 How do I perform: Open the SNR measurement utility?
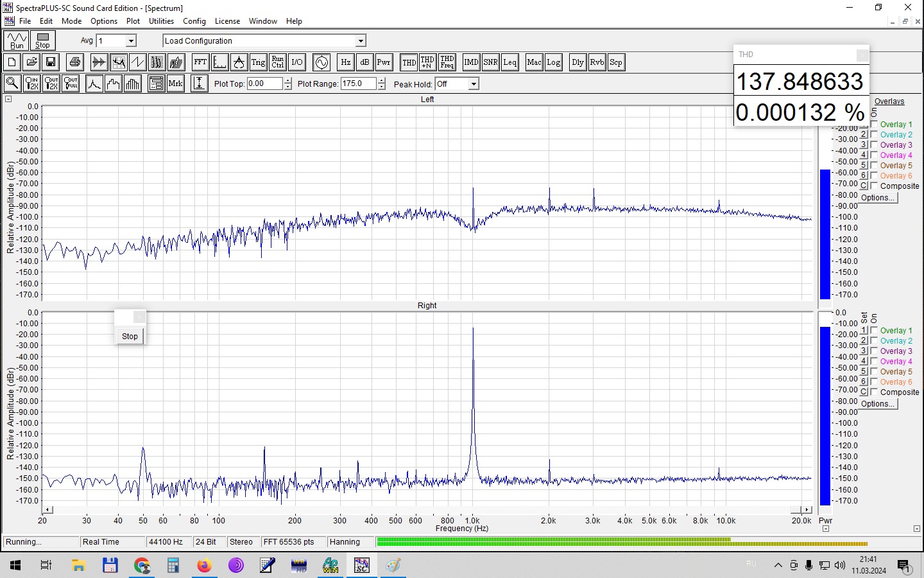(490, 62)
